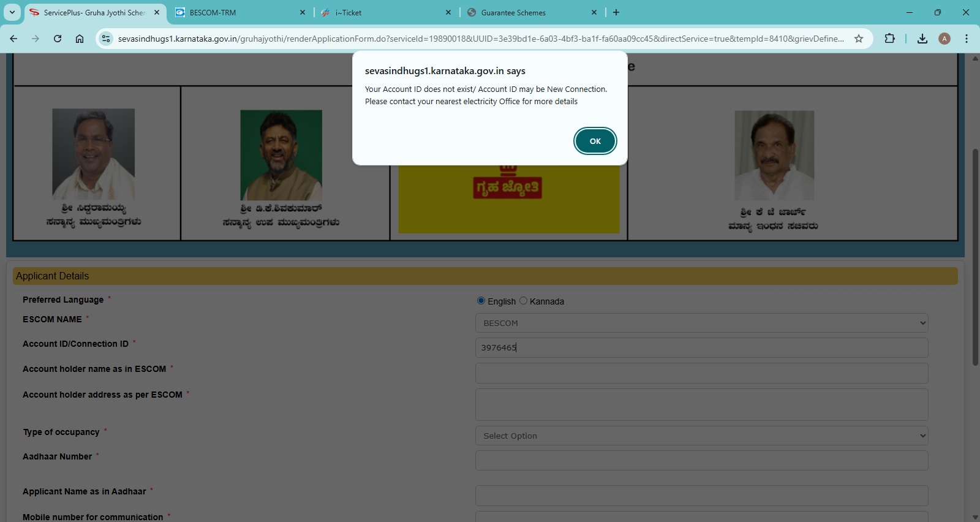980x522 pixels.
Task: Close the i~Ticket tab
Action: 448,12
